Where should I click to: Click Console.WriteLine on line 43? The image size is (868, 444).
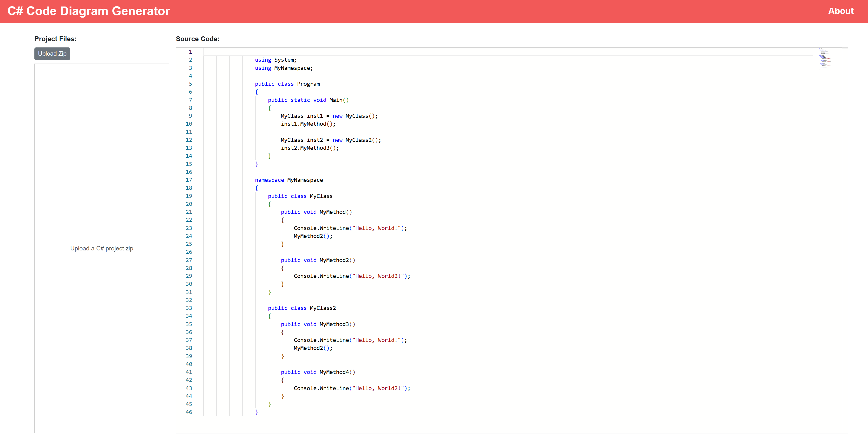tap(352, 388)
